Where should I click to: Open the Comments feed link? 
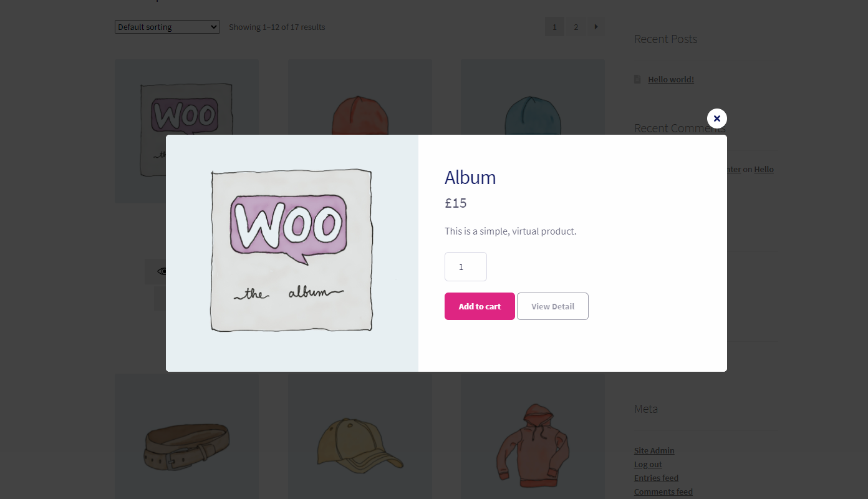pyautogui.click(x=663, y=492)
